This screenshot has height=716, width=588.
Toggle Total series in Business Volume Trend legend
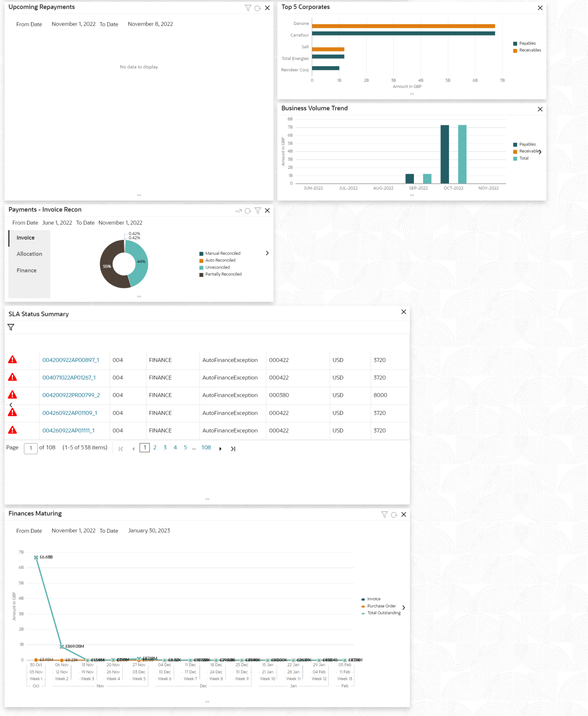pyautogui.click(x=521, y=158)
